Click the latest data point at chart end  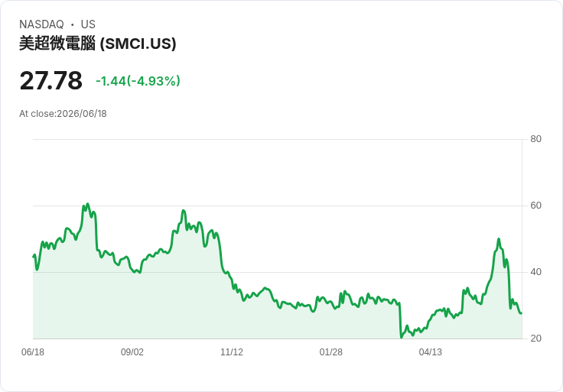click(x=522, y=313)
